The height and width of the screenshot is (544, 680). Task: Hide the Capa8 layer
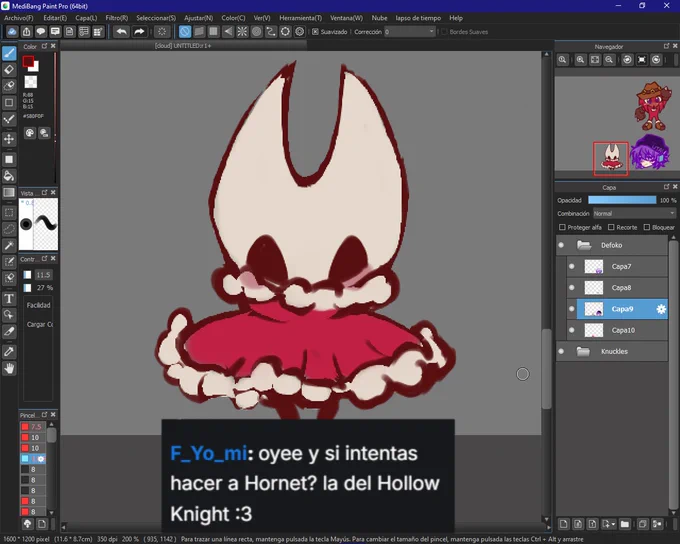coord(572,288)
